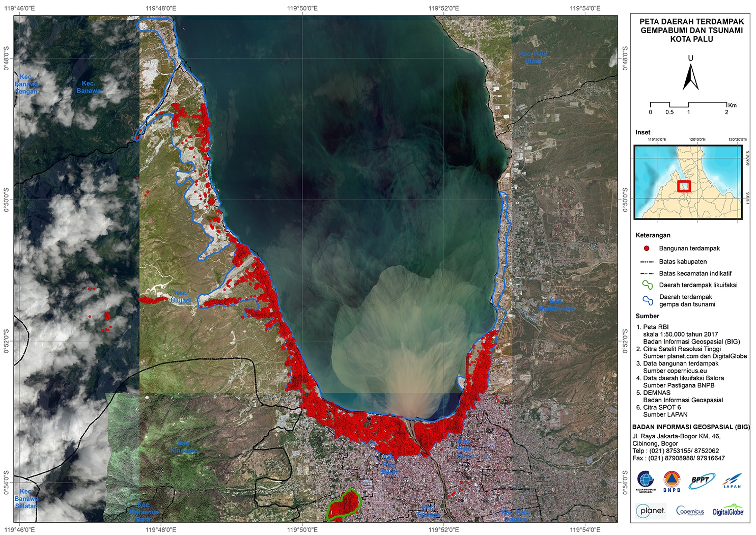Click the DigitalGlobe logo

point(728,511)
